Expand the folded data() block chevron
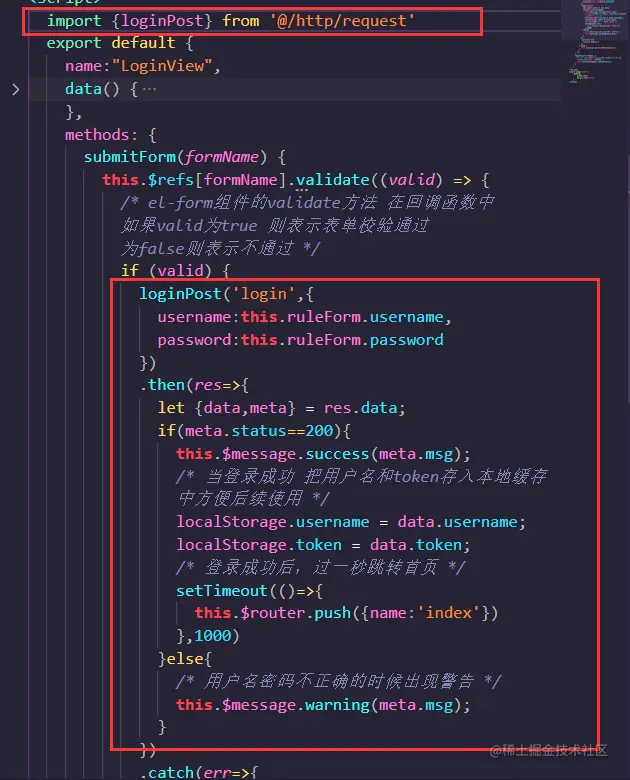630x780 pixels. point(16,90)
